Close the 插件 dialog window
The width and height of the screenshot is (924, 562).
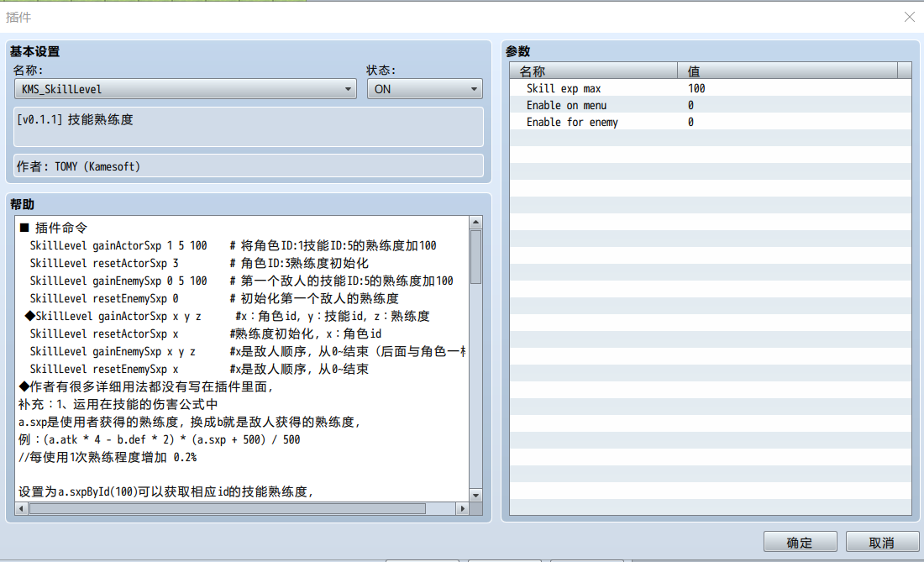pos(909,17)
